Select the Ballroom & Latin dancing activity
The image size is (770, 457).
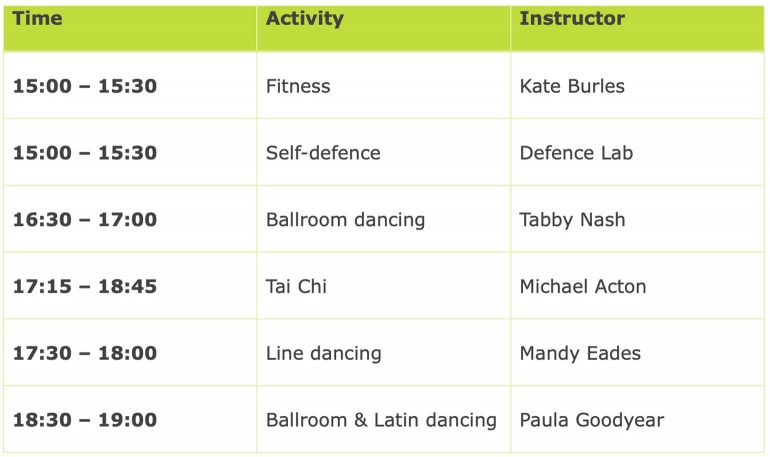(381, 420)
